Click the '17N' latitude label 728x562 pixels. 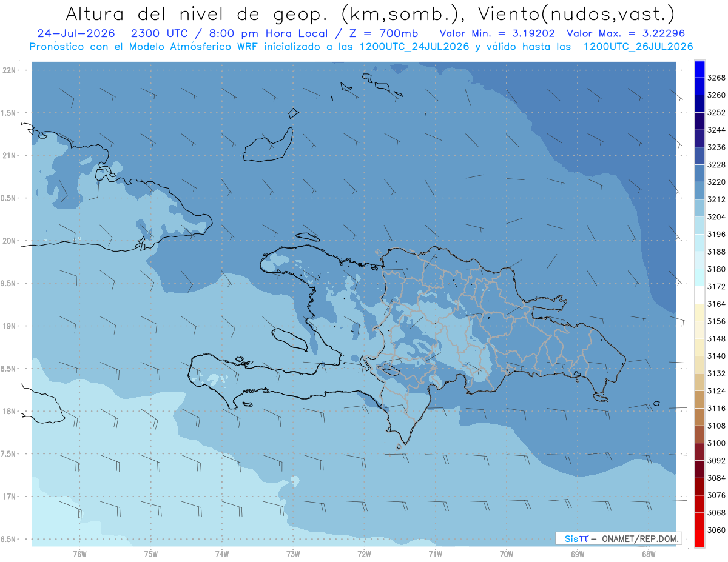point(10,497)
